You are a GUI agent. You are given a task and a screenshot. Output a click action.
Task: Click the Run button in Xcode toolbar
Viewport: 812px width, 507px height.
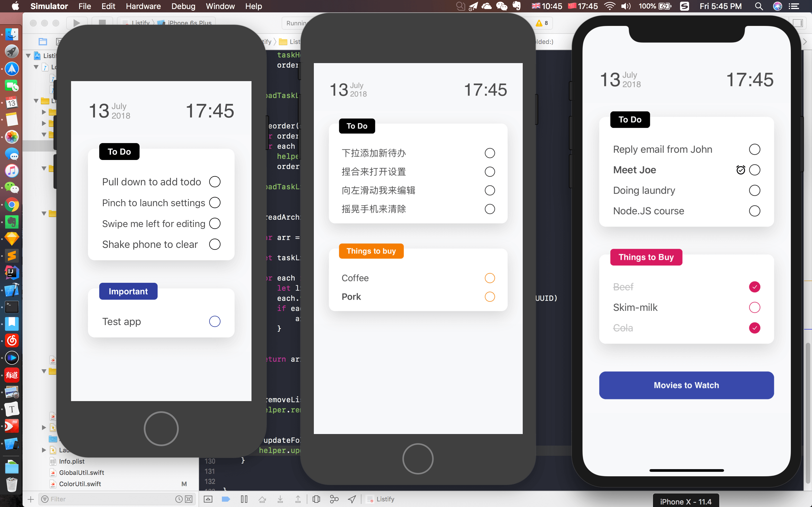[x=77, y=22]
